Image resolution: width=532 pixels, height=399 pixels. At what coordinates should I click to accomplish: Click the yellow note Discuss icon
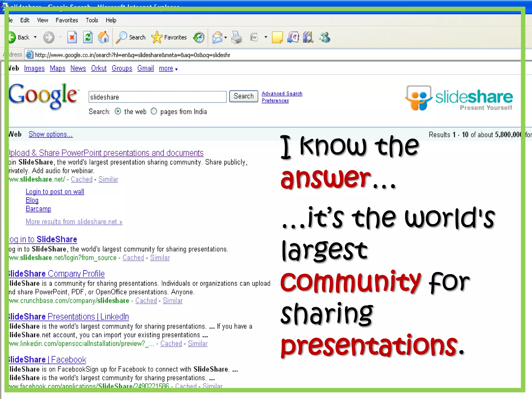click(x=277, y=37)
